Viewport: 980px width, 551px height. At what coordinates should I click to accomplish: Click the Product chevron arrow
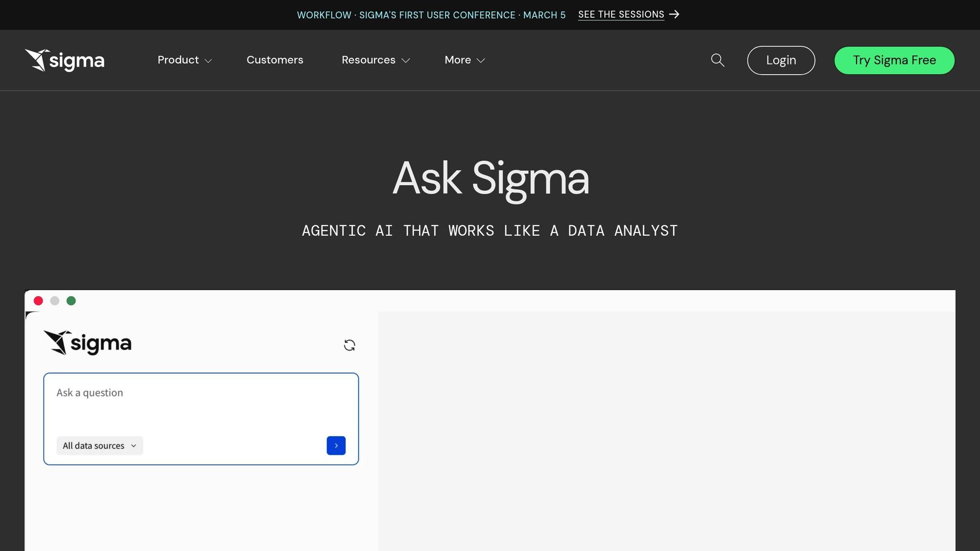[209, 61]
